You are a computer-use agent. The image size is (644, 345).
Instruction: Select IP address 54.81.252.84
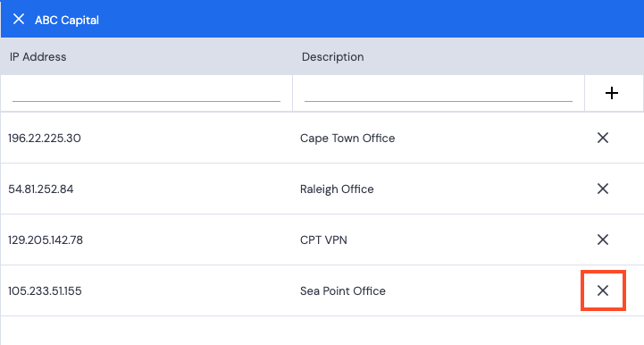41,189
